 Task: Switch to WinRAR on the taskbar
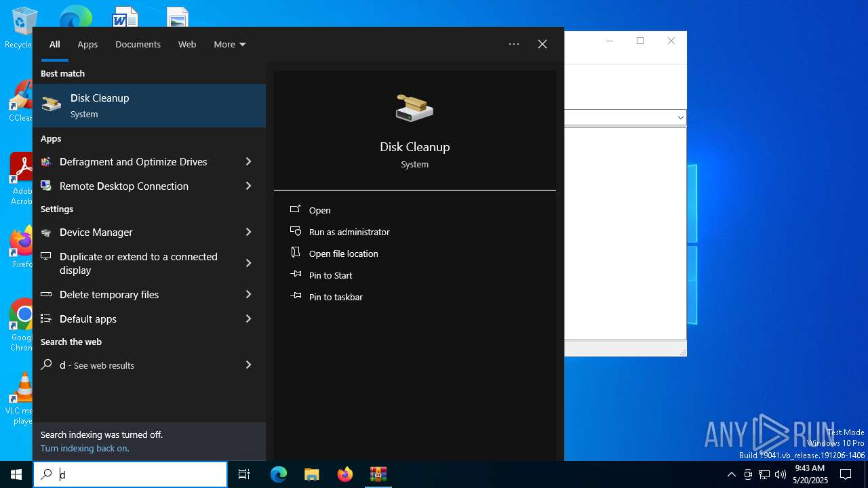pos(378,474)
